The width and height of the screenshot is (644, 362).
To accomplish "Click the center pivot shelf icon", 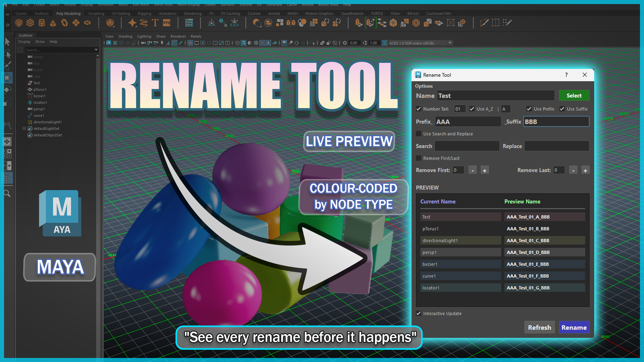I will coord(212,23).
